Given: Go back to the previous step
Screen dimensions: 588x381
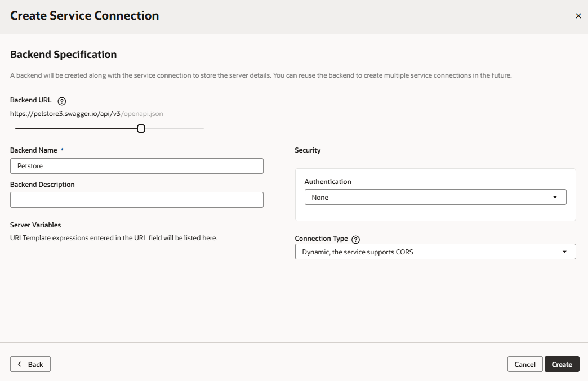Looking at the screenshot, I should [x=30, y=364].
